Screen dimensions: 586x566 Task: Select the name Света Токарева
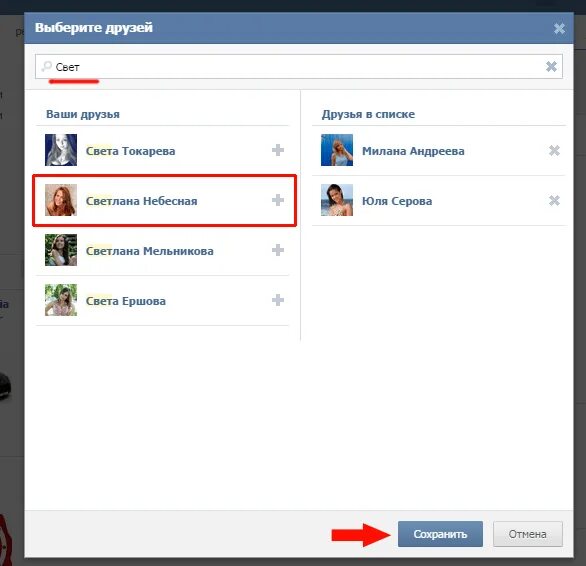[x=130, y=151]
